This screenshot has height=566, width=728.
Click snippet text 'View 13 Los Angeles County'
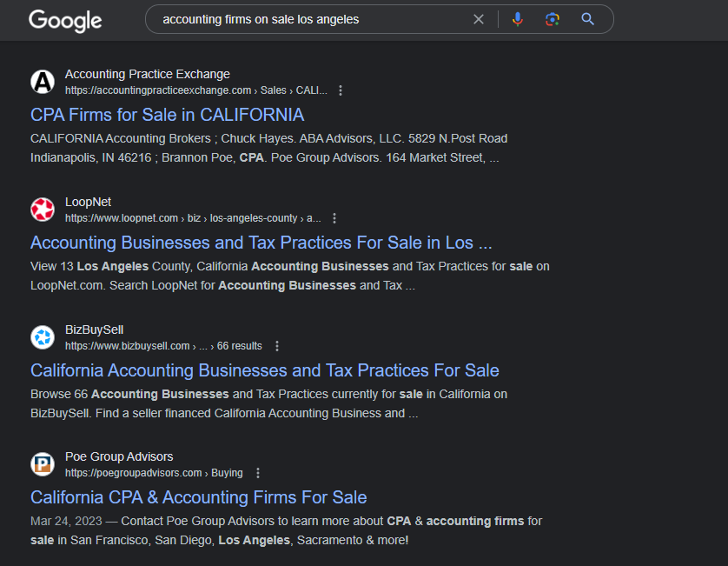(110, 266)
